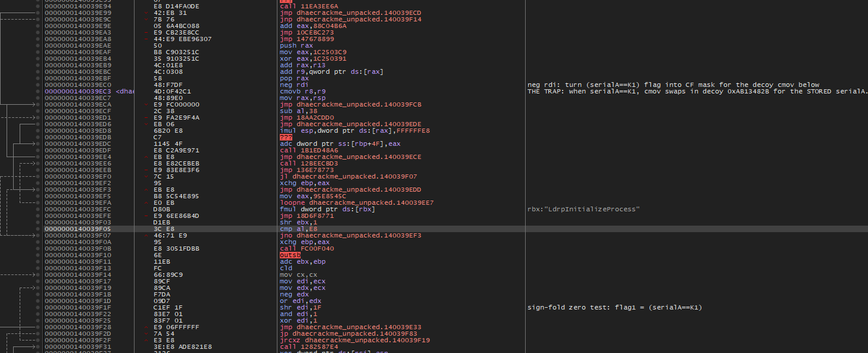Select the red outsb instruction
This screenshot has width=868, height=353.
(290, 255)
